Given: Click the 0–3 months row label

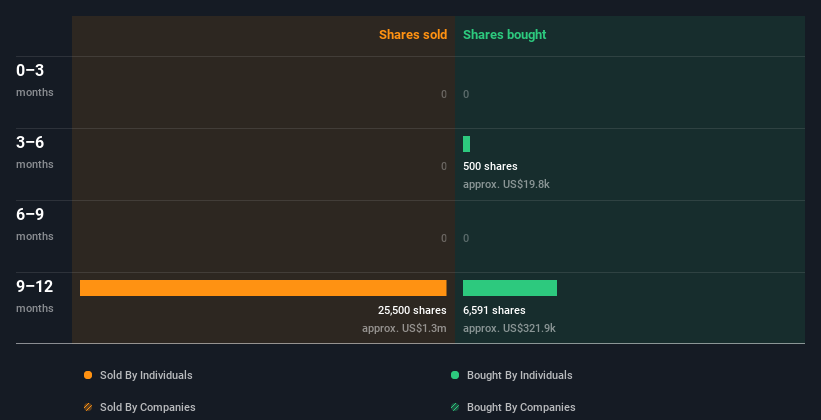Looking at the screenshot, I should coord(35,80).
